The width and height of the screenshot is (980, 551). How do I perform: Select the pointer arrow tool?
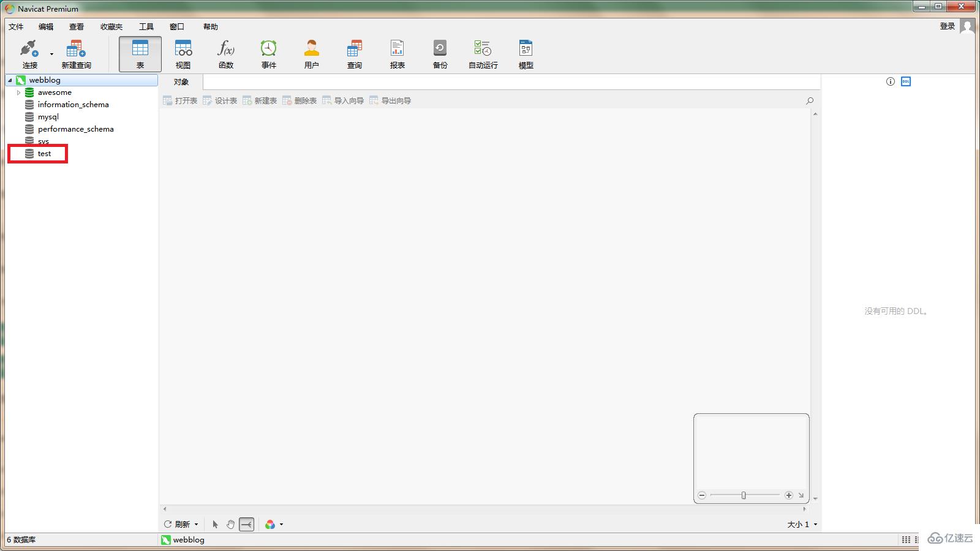pos(215,524)
